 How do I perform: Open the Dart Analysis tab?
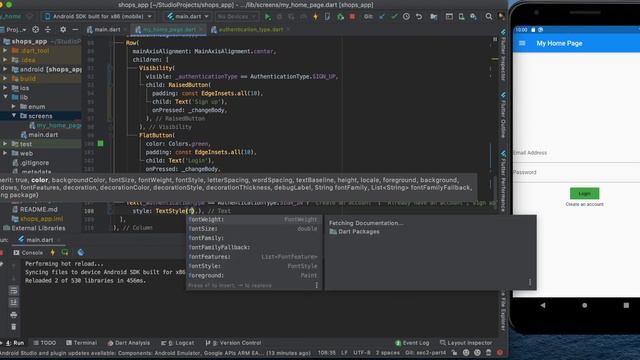coord(129,343)
